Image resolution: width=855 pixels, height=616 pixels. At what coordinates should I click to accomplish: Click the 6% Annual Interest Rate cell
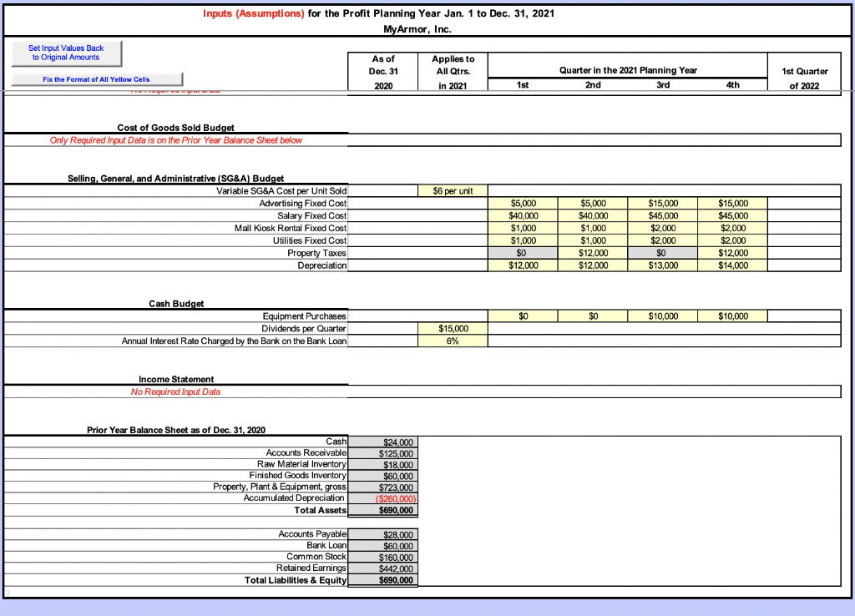(452, 341)
